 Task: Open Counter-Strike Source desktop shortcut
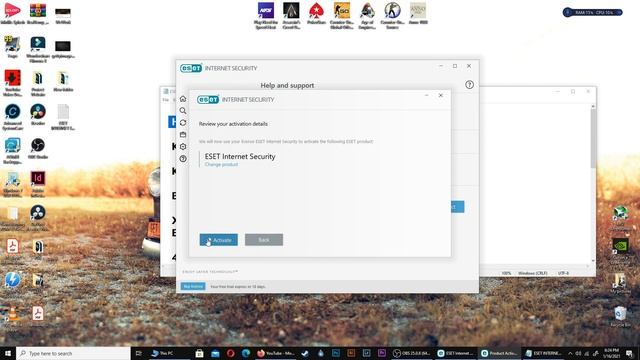coord(392,16)
